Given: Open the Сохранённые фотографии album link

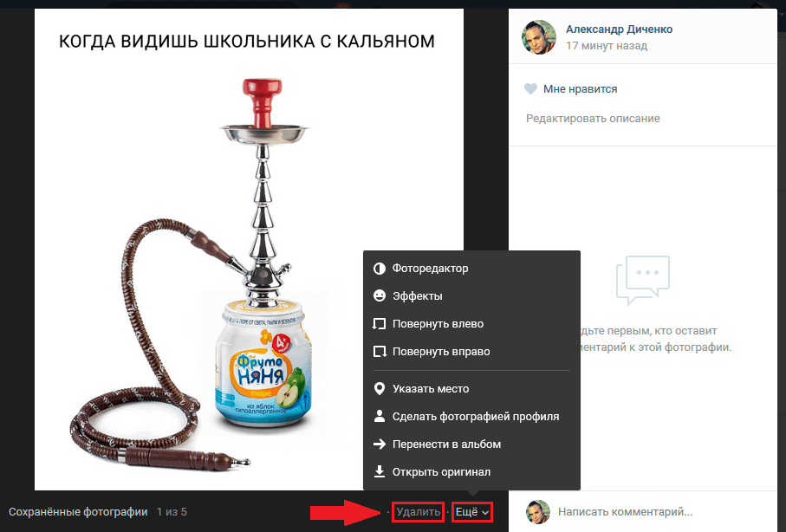Looking at the screenshot, I should (x=78, y=512).
